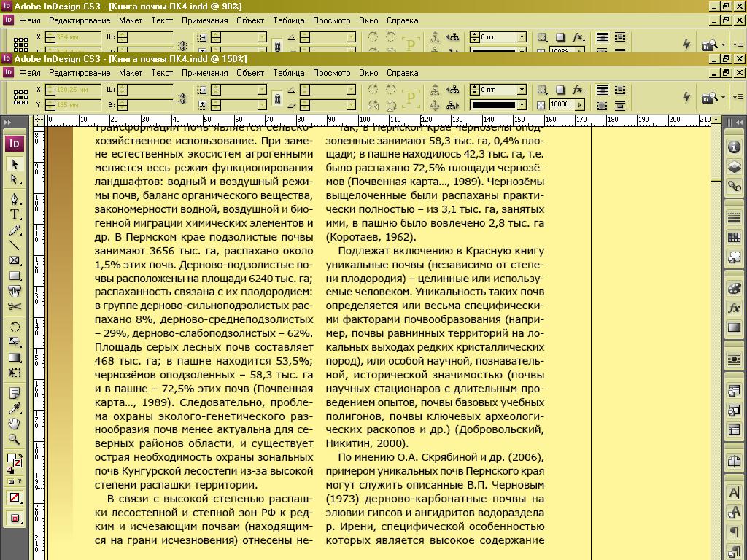Open stroke weight dropdown in 90% window
The image size is (747, 560).
522,36
